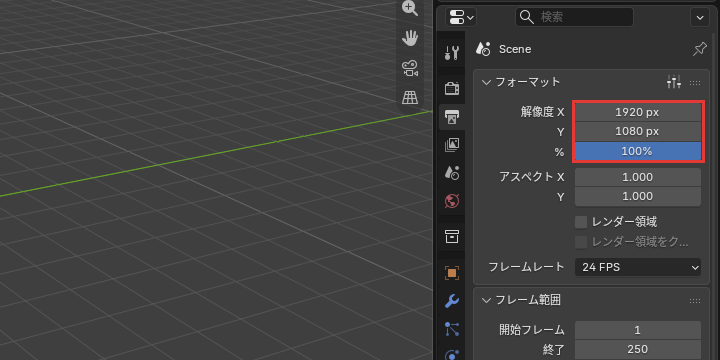Open the Scene properties tab

point(452,173)
